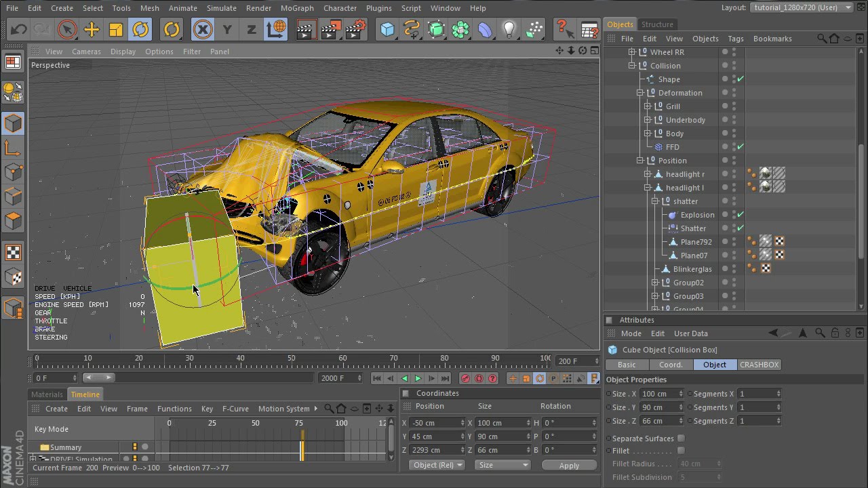Switch to the Structure tab
Screen dimensions: 868x488
click(657, 24)
